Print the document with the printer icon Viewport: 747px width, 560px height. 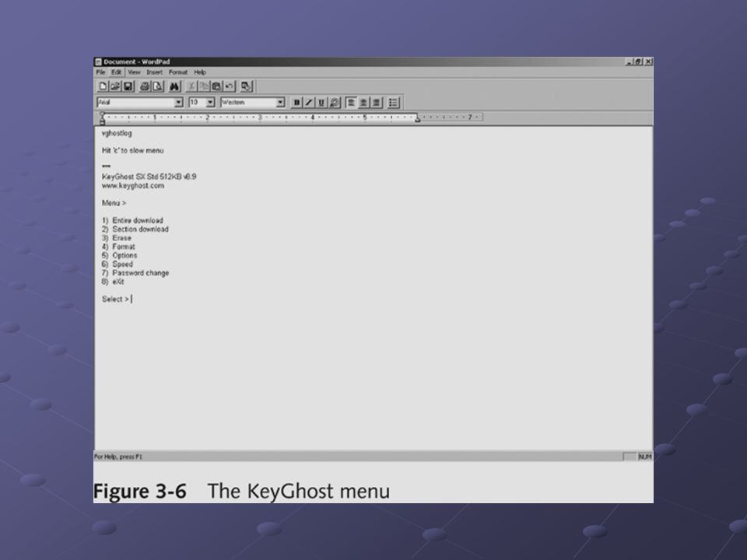tap(145, 86)
